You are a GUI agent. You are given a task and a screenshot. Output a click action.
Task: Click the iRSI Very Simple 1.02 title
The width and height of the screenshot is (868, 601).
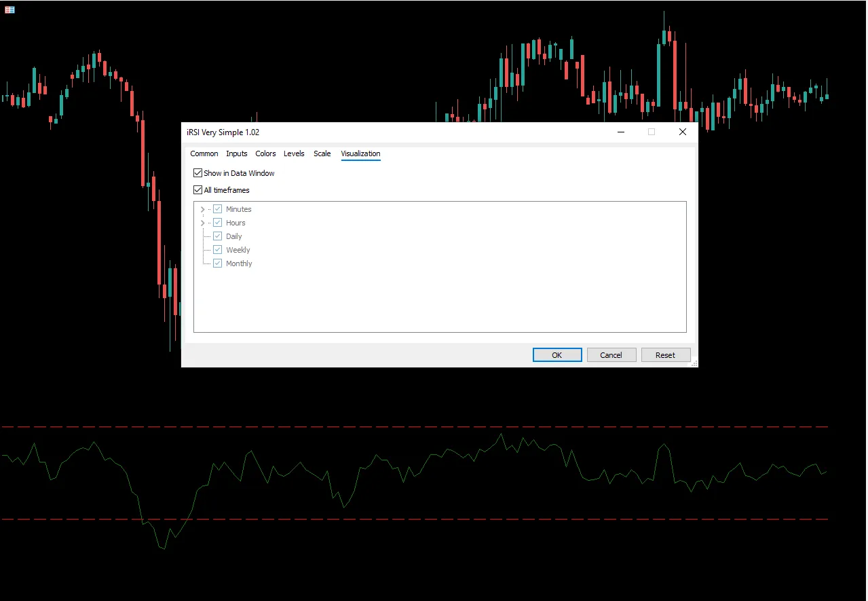(x=223, y=132)
